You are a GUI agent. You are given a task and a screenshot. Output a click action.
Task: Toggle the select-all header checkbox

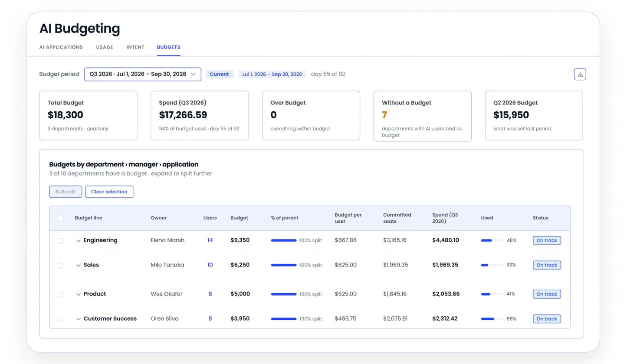coord(61,218)
